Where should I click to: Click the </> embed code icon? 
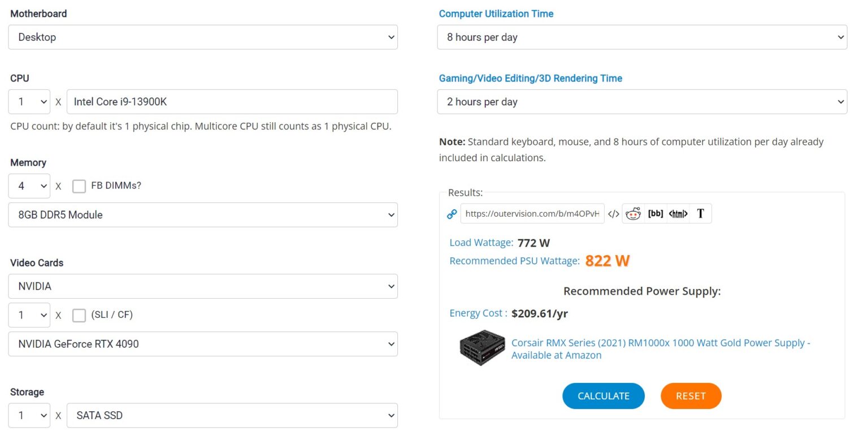tap(613, 214)
